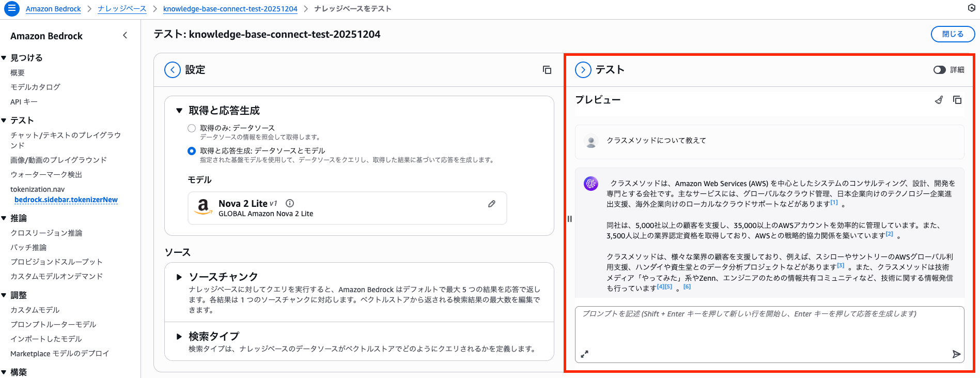Viewport: 980px width, 378px height.
Task: Collapse the 取得と応答生成 section
Action: (x=179, y=111)
